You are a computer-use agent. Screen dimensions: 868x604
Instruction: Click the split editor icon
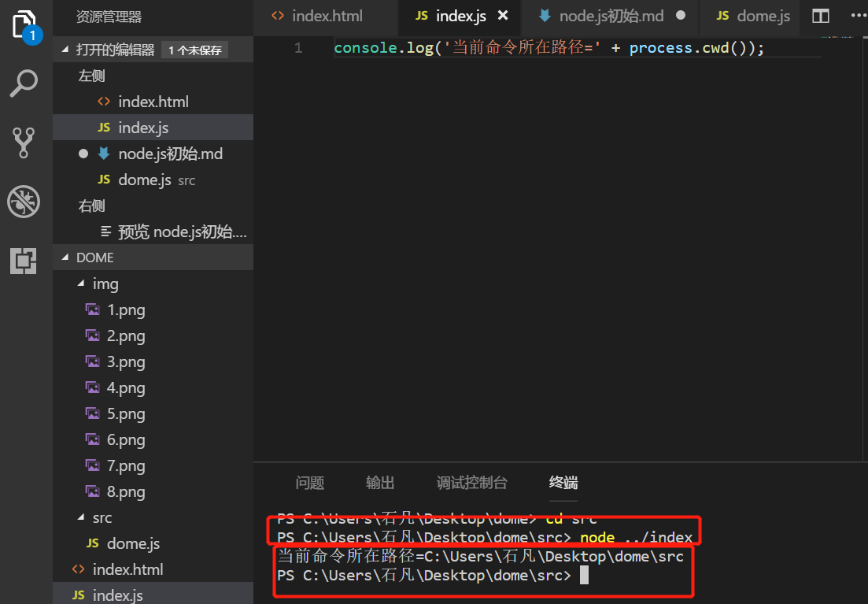(x=821, y=16)
